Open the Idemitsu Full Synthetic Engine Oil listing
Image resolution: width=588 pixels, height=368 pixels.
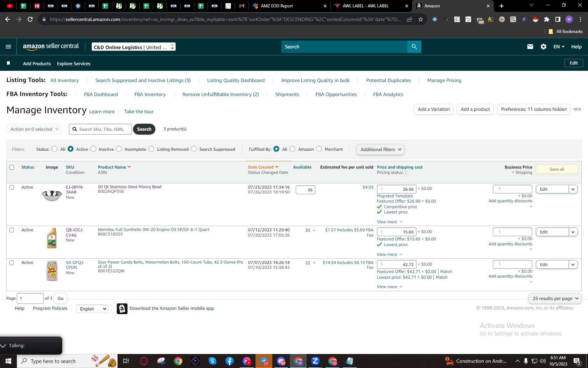click(154, 230)
